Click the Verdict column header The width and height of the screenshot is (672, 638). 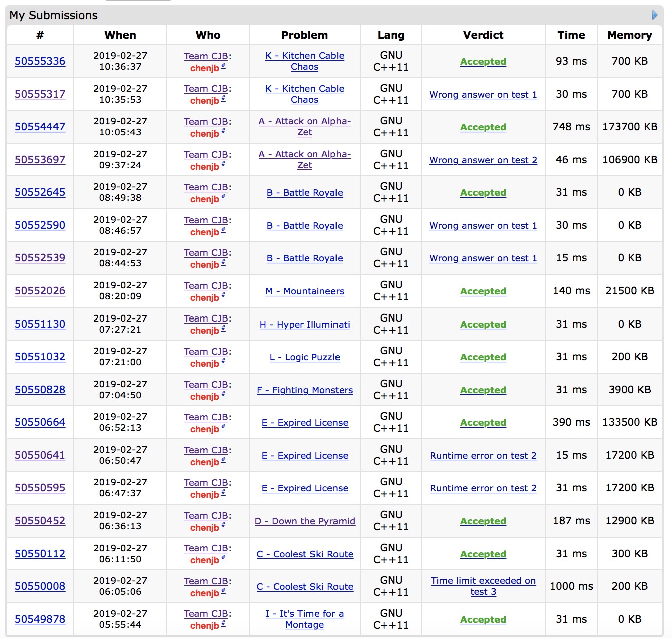[483, 35]
